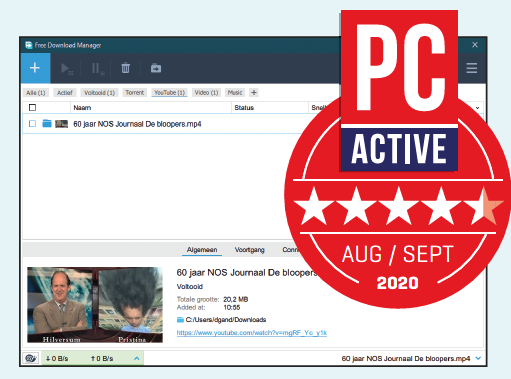Open column options chevron in table header
The image size is (511, 379).
coord(477,108)
